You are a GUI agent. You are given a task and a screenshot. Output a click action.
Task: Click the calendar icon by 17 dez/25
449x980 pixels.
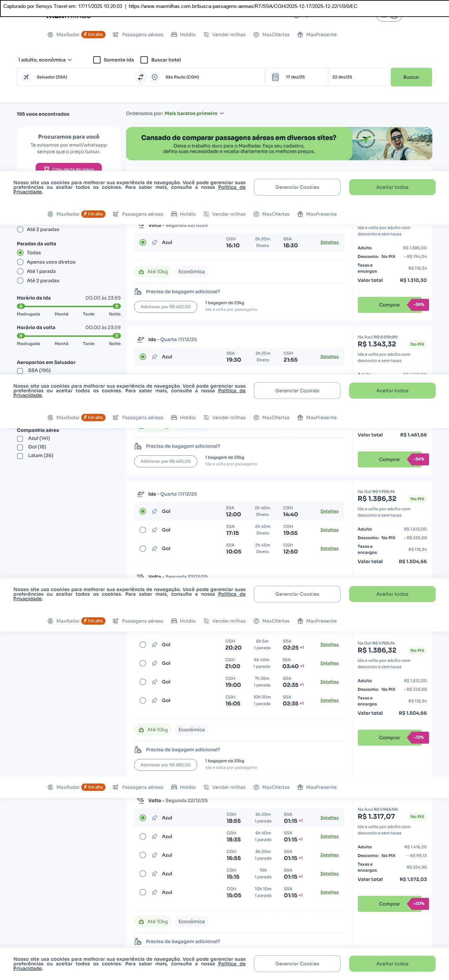tap(275, 77)
